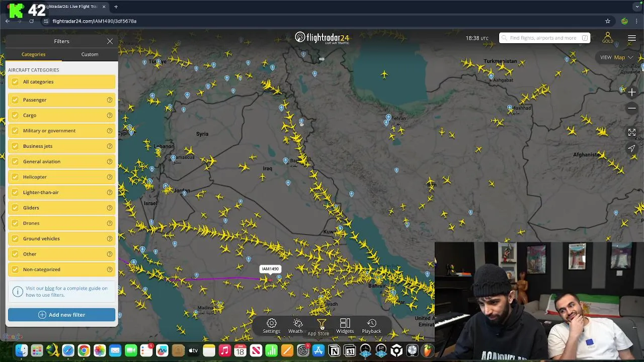Open the VIEW Map dropdown
The width and height of the screenshot is (644, 362).
point(616,57)
